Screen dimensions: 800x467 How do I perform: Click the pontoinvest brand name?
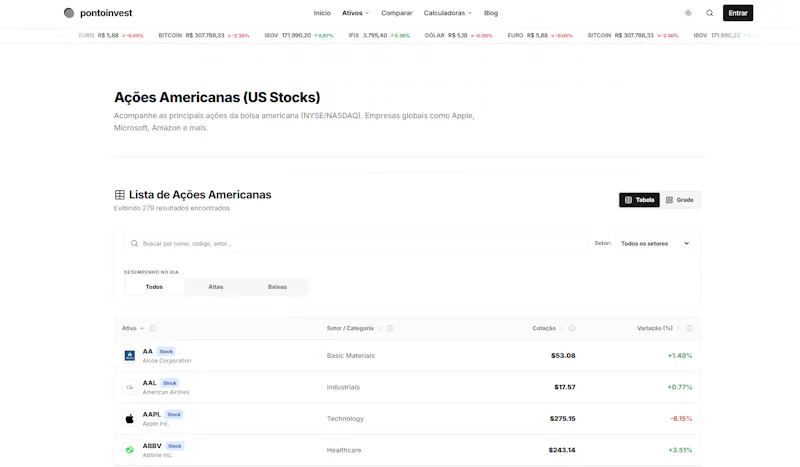[x=106, y=13]
